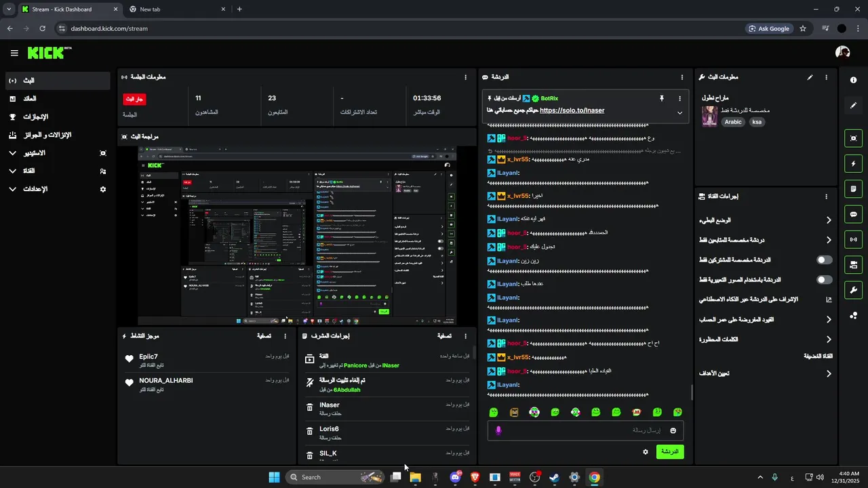The image size is (868, 488).
Task: Toggle the wrench widget in the right sidebar
Action: pyautogui.click(x=853, y=290)
